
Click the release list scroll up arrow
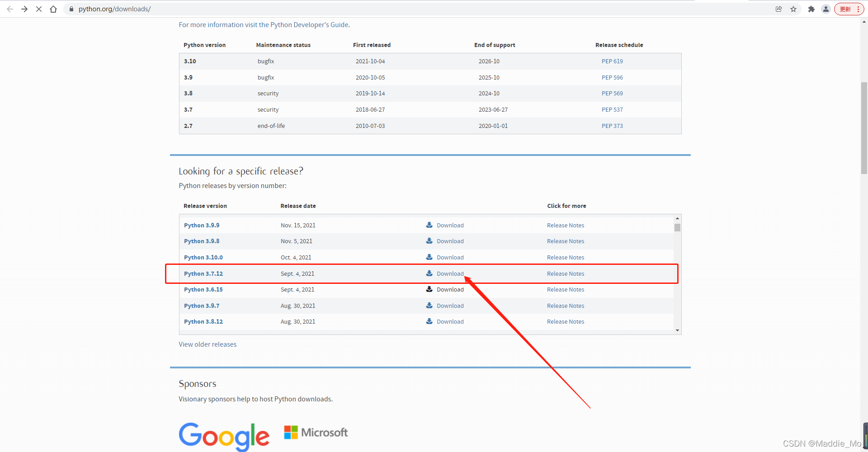677,218
